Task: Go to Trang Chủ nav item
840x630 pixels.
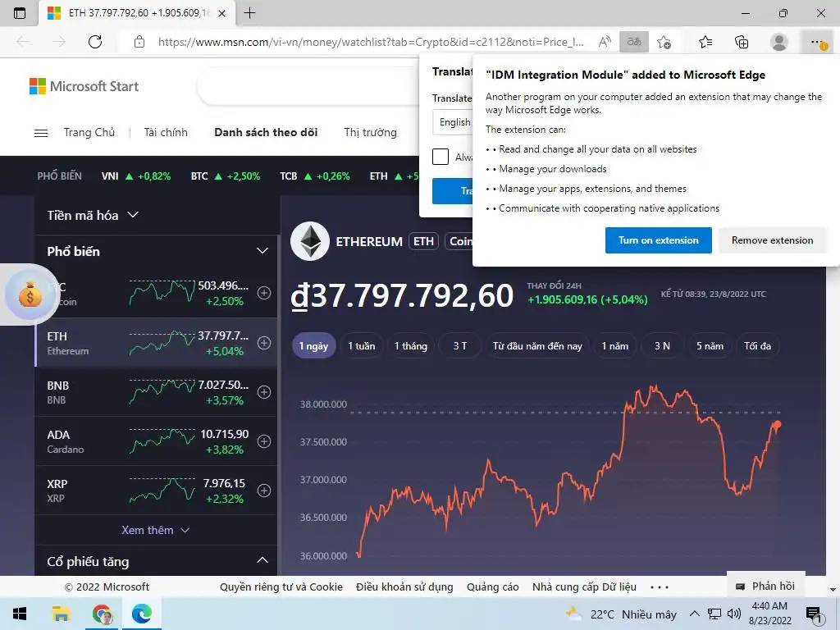Action: pyautogui.click(x=89, y=132)
